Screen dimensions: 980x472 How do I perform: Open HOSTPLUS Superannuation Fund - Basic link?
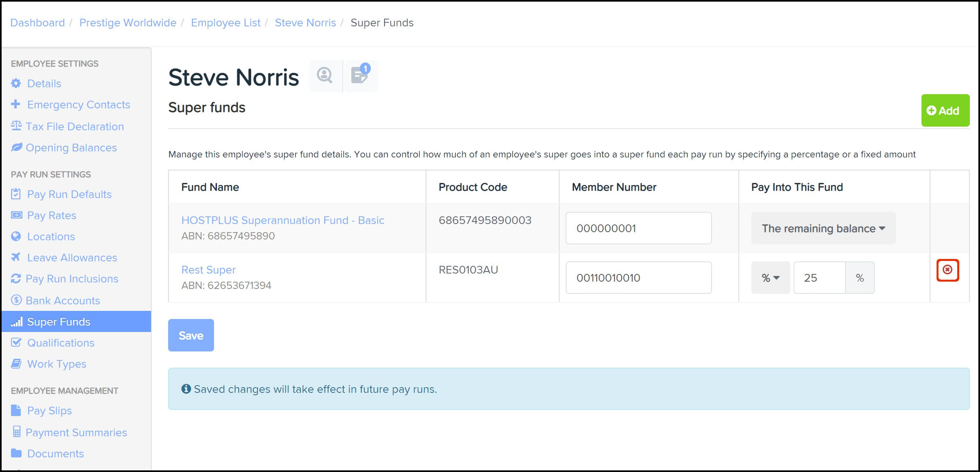tap(283, 220)
